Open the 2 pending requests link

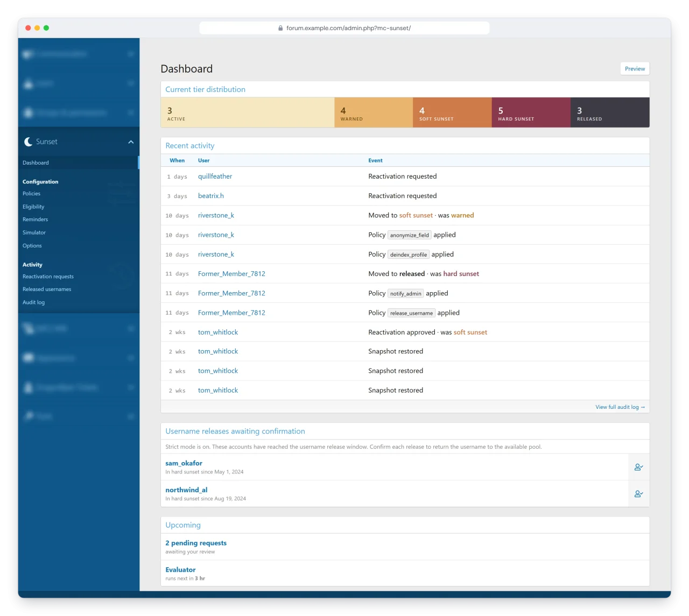point(196,543)
